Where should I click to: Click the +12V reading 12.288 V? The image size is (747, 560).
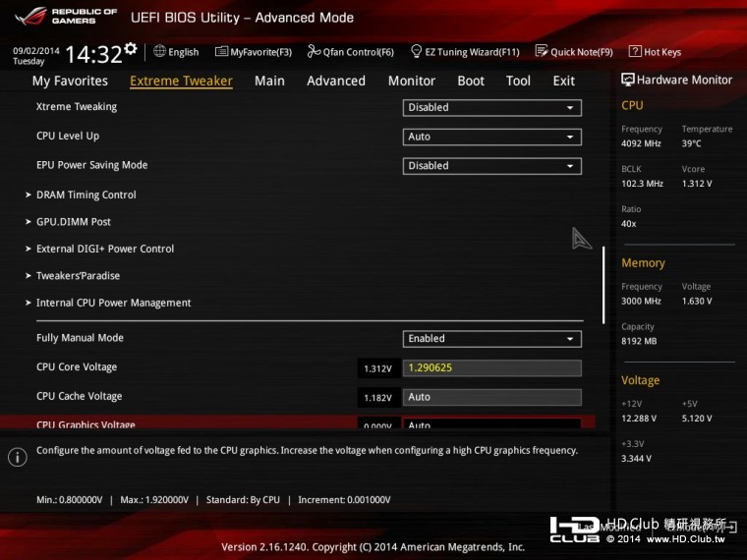click(x=639, y=419)
